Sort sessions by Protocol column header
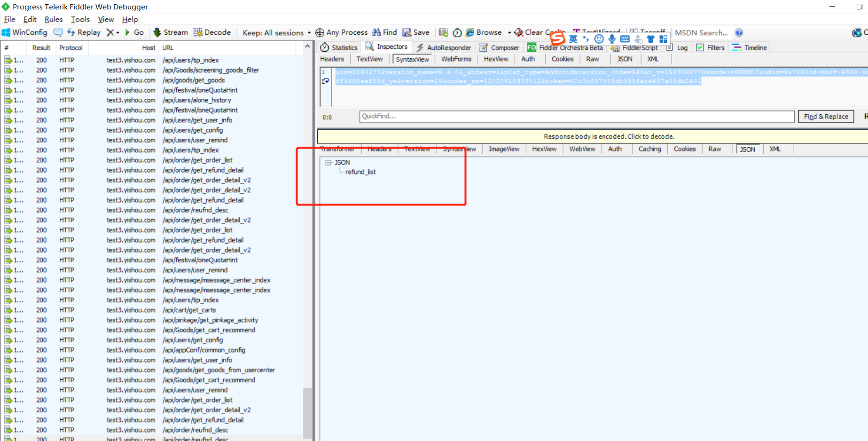The height and width of the screenshot is (441, 868). pyautogui.click(x=71, y=48)
